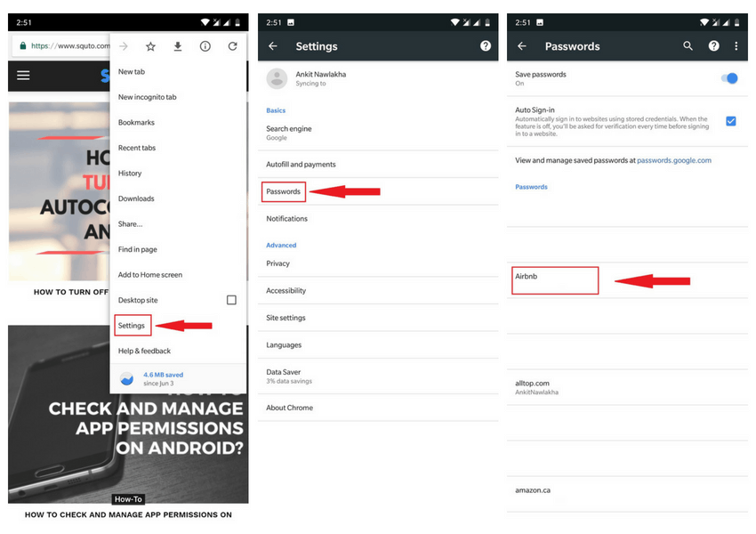756x534 pixels.
Task: Open Passwords in the Settings list
Action: click(284, 191)
